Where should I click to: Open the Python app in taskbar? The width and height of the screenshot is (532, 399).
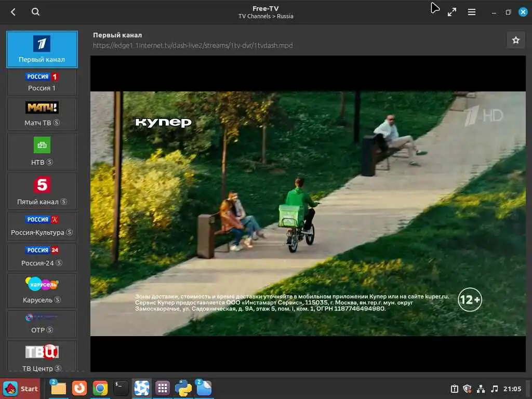pyautogui.click(x=183, y=388)
